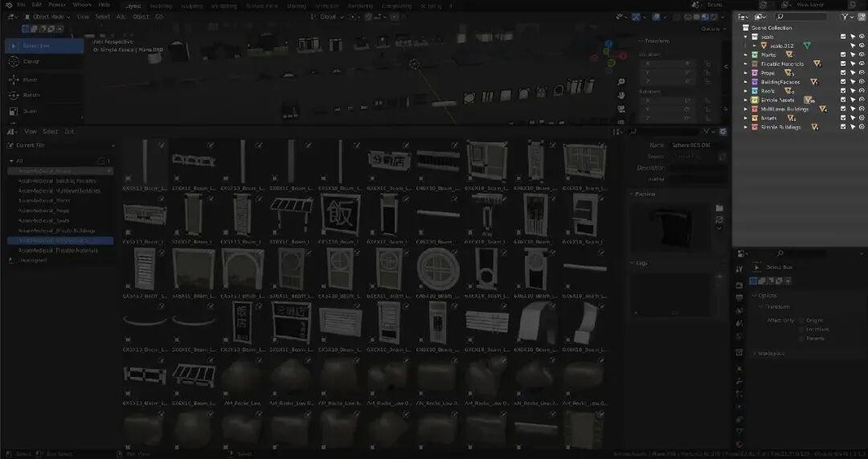Open the File menu
Viewport: 868px width, 459px height.
[x=21, y=5]
